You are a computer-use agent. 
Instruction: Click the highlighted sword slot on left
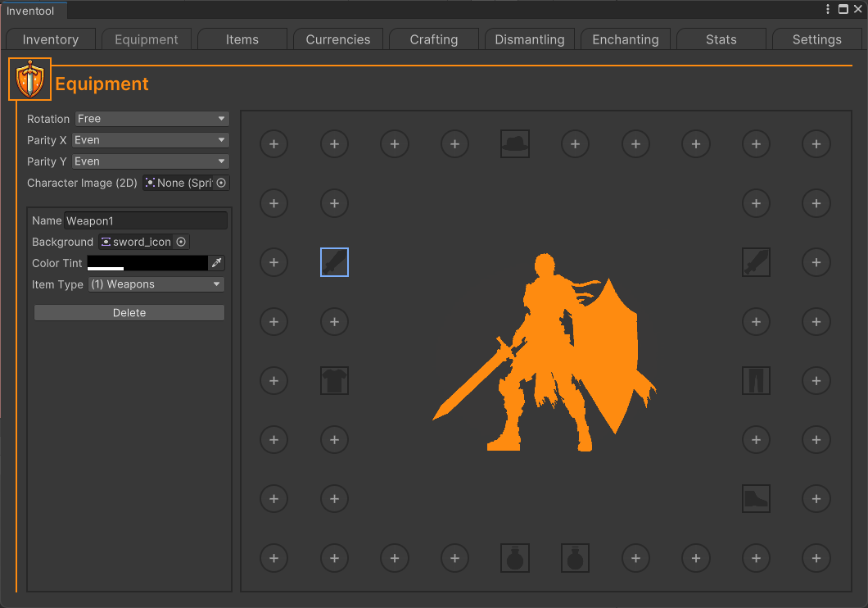(x=334, y=262)
